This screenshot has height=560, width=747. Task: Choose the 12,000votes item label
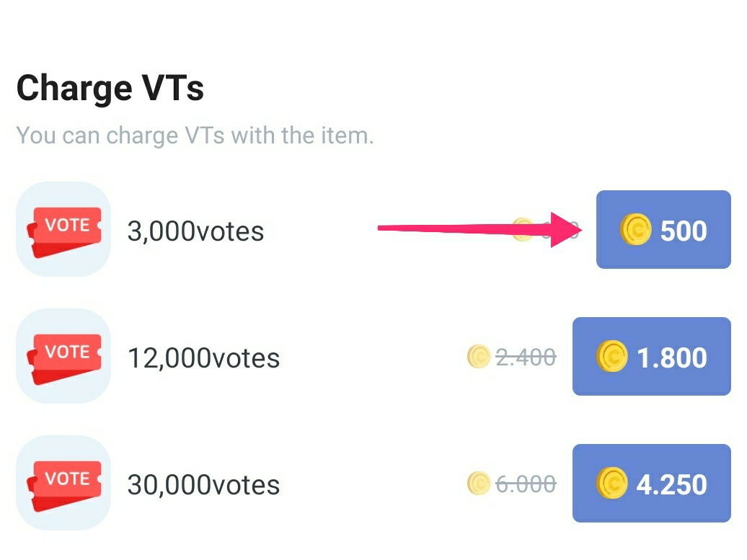203,358
